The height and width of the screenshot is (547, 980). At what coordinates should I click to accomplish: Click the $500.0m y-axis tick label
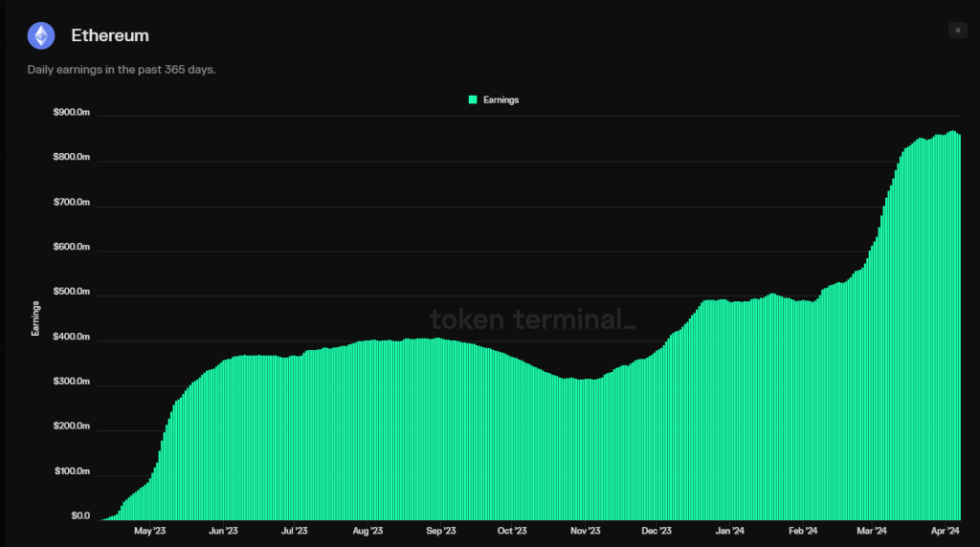click(73, 293)
